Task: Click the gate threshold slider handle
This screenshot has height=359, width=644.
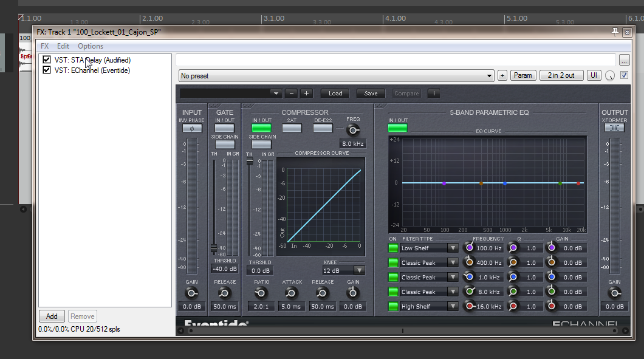Action: click(x=214, y=248)
